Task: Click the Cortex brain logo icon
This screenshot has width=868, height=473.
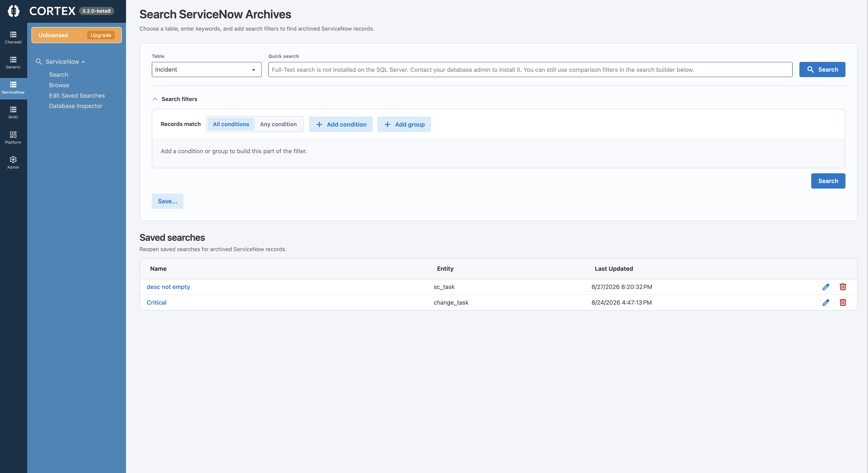Action: 13,11
